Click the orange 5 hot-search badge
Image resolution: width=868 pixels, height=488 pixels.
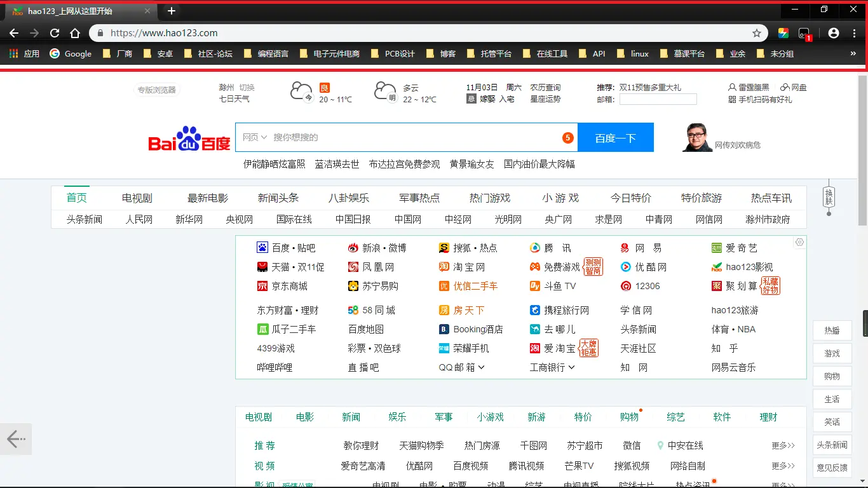click(567, 138)
